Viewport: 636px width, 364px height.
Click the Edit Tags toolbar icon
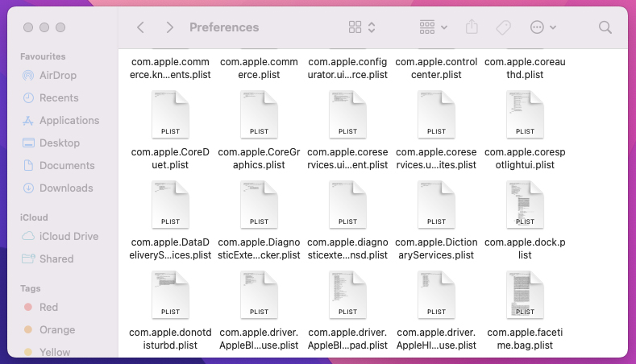tap(503, 27)
